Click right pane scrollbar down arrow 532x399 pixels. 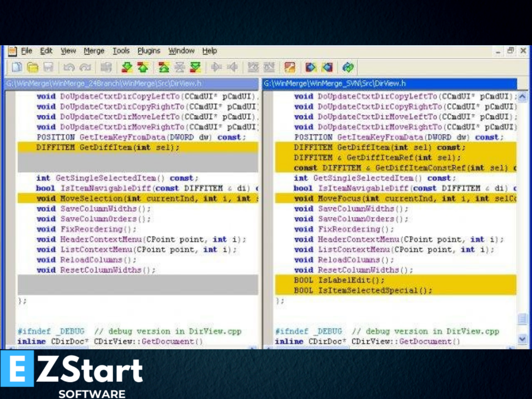(522, 339)
